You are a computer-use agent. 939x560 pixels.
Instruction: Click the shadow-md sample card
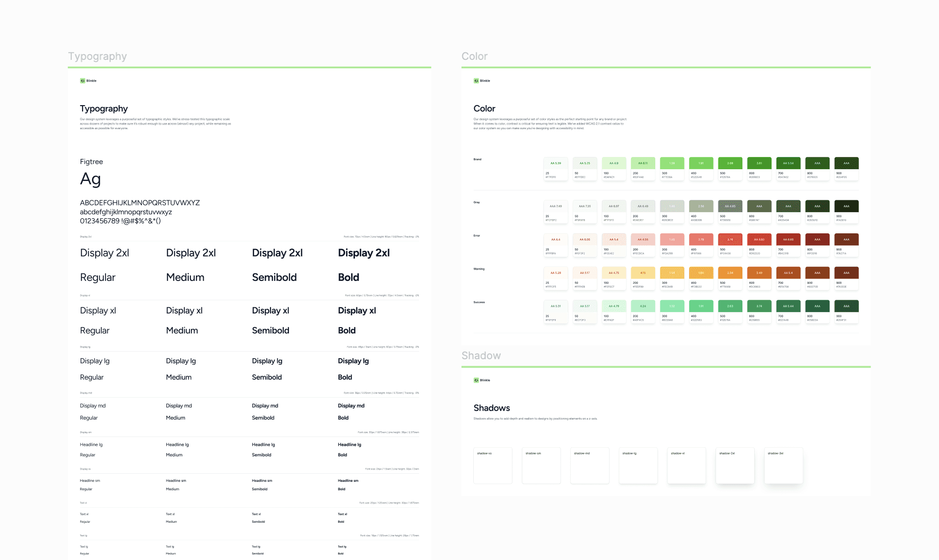[589, 466]
